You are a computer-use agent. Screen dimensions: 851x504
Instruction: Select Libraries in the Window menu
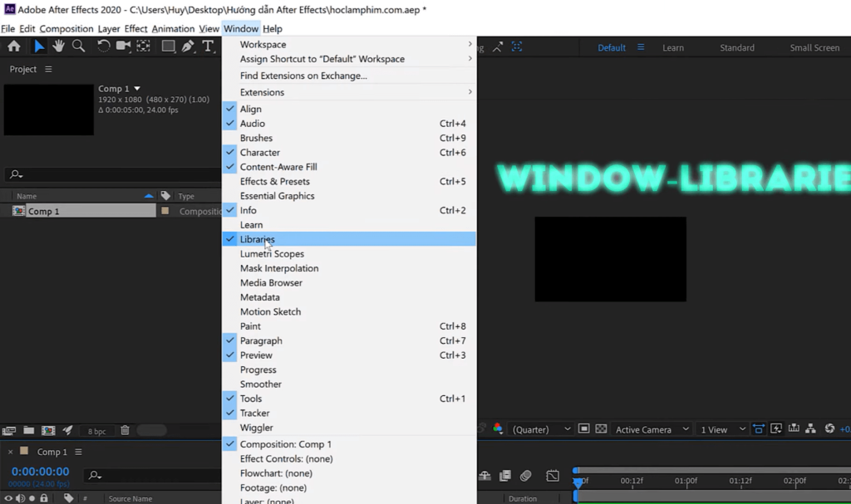point(259,239)
